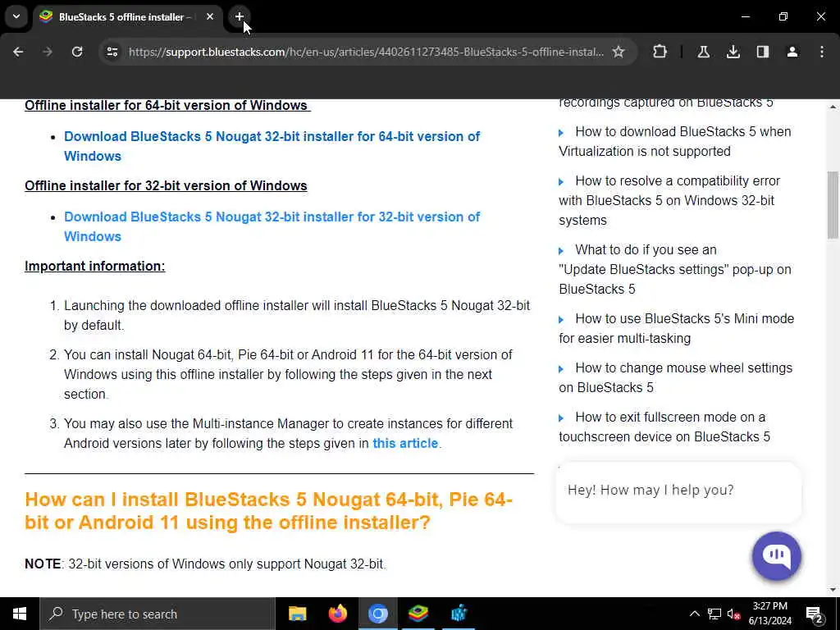This screenshot has height=630, width=840.
Task: Open article on Virtualization not supported
Action: click(675, 141)
